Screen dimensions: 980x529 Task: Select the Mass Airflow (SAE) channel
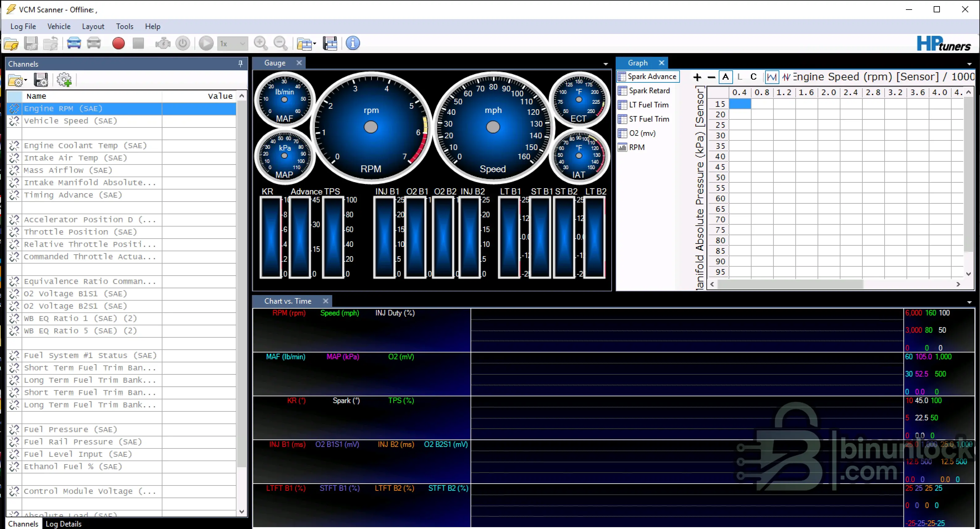[121, 170]
